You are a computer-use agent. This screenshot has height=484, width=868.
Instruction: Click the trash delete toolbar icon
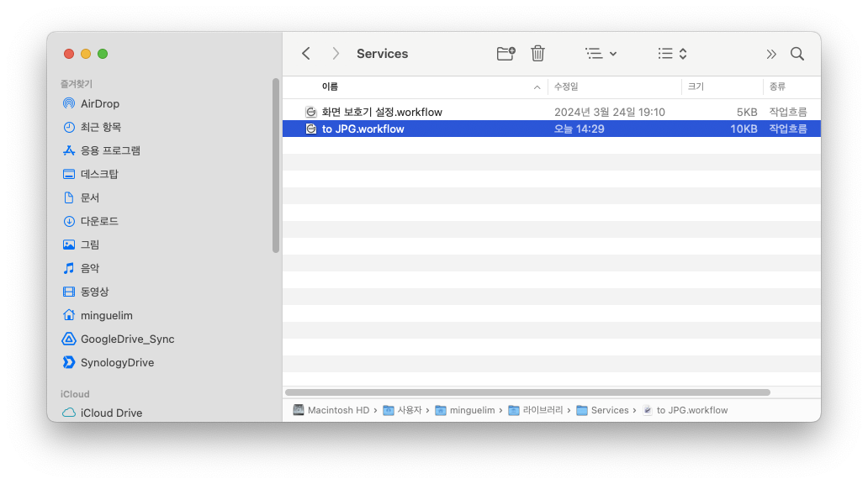coord(537,54)
